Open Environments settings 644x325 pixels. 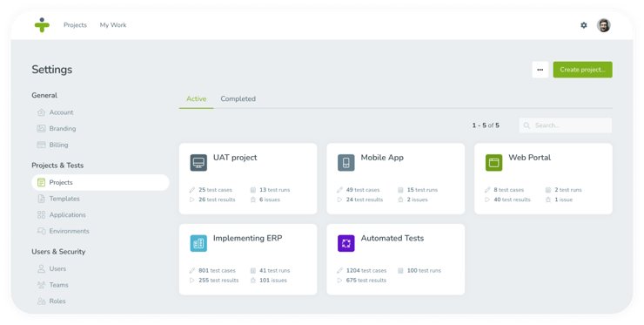point(69,231)
